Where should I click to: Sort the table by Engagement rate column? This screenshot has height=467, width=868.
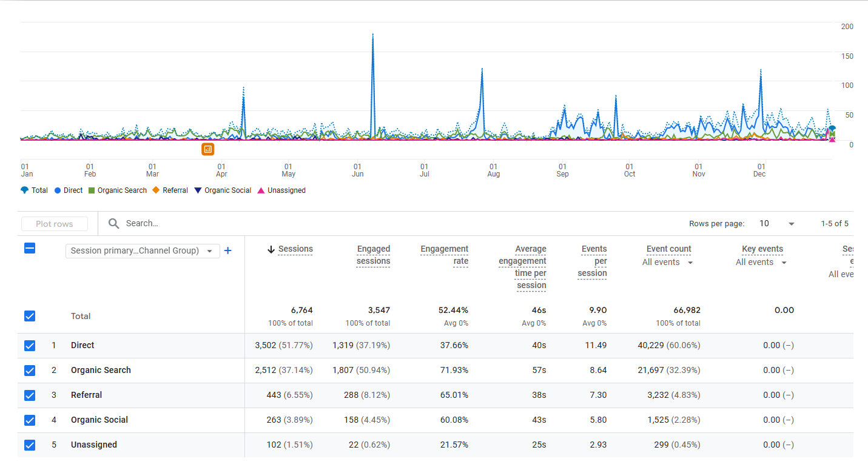445,255
